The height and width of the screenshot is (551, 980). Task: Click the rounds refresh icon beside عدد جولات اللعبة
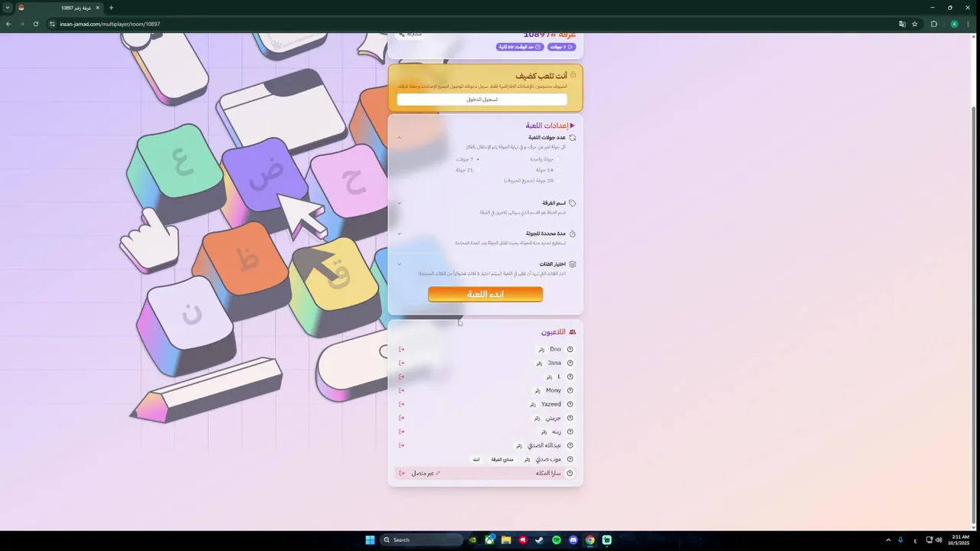[572, 138]
